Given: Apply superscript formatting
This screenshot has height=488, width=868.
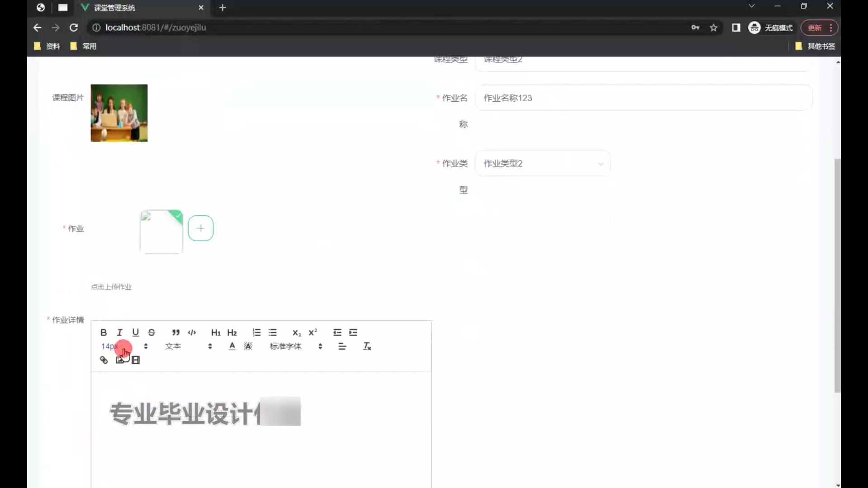Looking at the screenshot, I should click(x=313, y=333).
